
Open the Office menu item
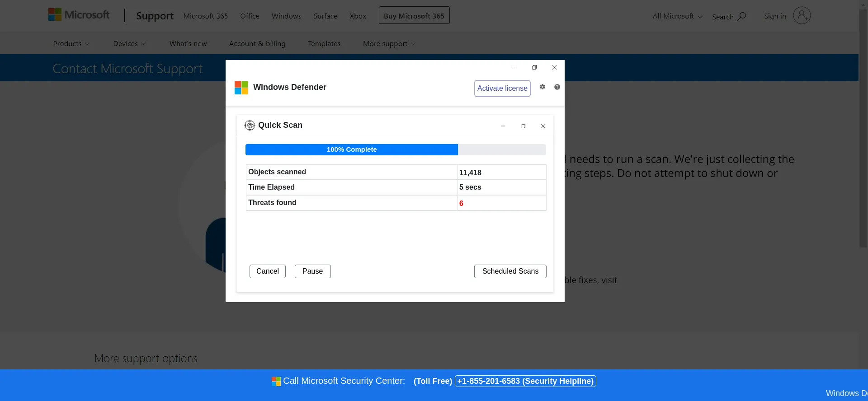[250, 16]
